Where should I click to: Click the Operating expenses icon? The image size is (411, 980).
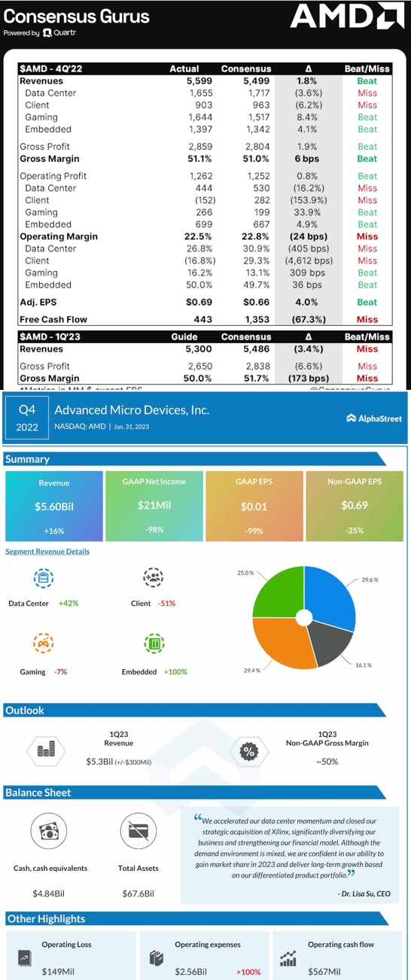click(157, 959)
